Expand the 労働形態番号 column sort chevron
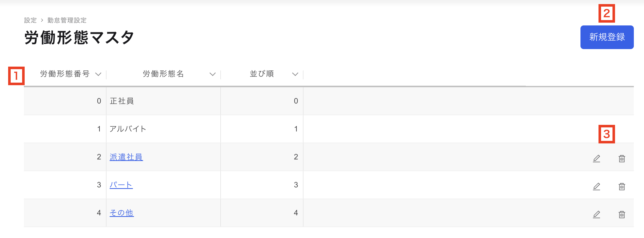644x238 pixels. pyautogui.click(x=98, y=74)
